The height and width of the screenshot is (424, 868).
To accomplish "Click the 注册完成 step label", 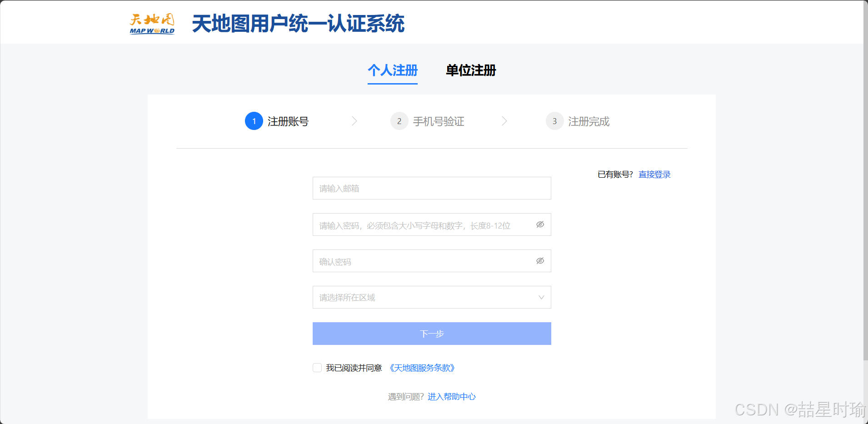I will tap(589, 121).
